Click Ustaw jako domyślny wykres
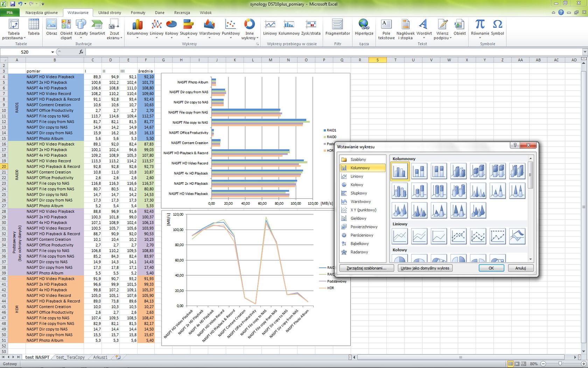 (425, 268)
